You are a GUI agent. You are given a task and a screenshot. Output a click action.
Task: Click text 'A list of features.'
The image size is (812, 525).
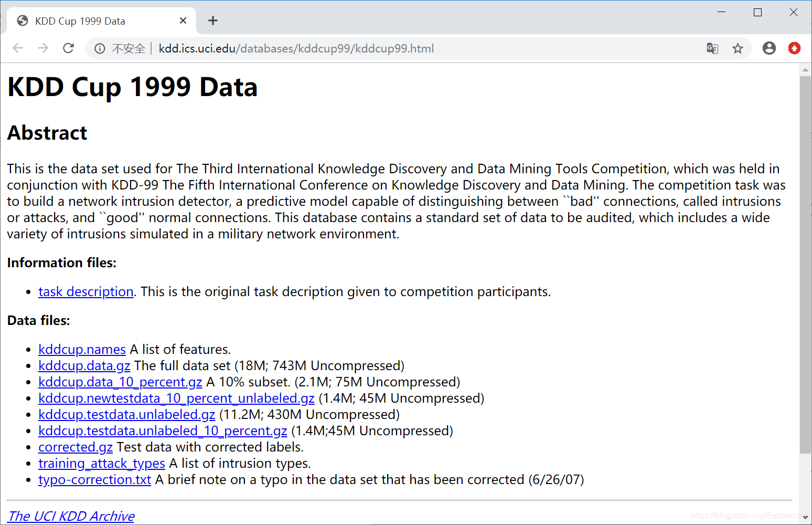(180, 350)
